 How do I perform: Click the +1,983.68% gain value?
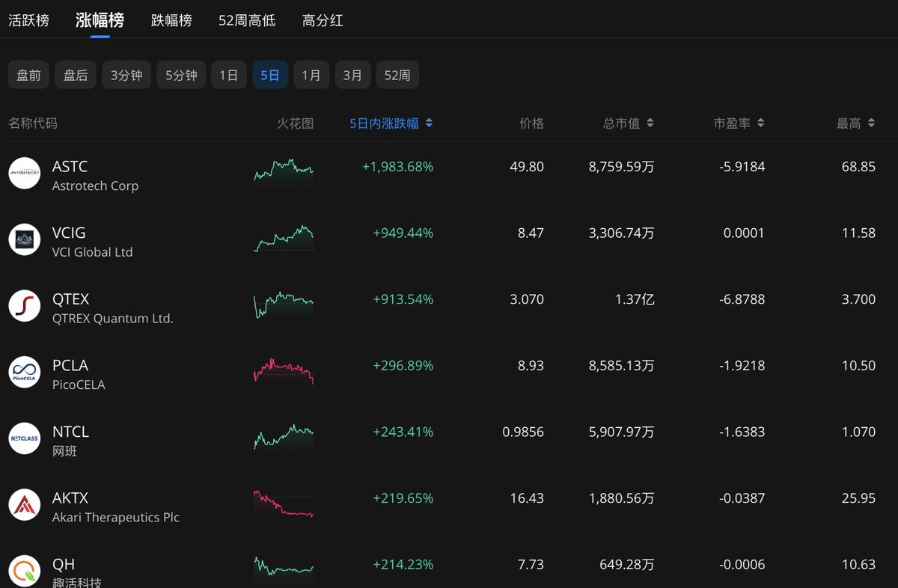click(397, 167)
